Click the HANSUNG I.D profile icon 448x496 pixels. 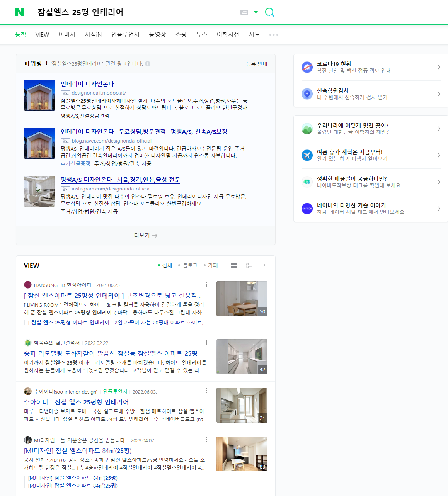point(28,285)
